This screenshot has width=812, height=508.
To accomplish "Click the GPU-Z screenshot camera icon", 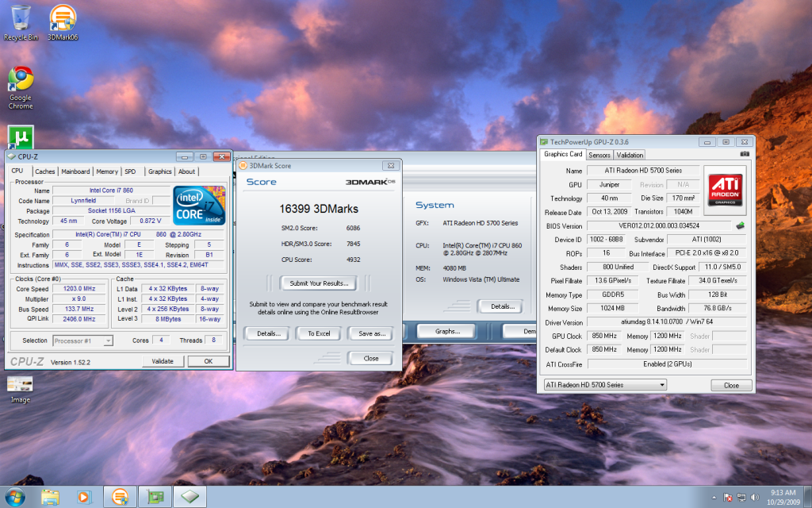I will click(745, 154).
